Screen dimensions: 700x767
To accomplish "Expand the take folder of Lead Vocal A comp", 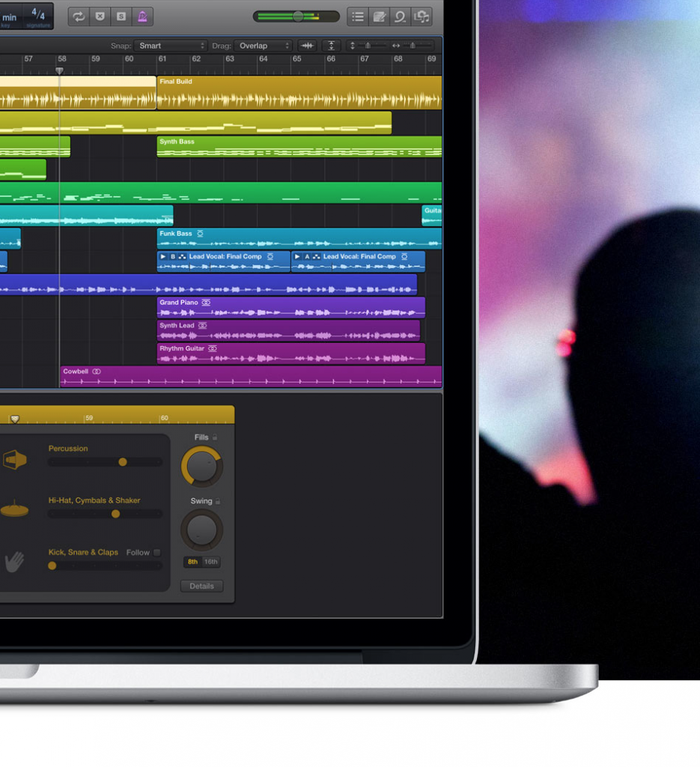I will (x=297, y=256).
